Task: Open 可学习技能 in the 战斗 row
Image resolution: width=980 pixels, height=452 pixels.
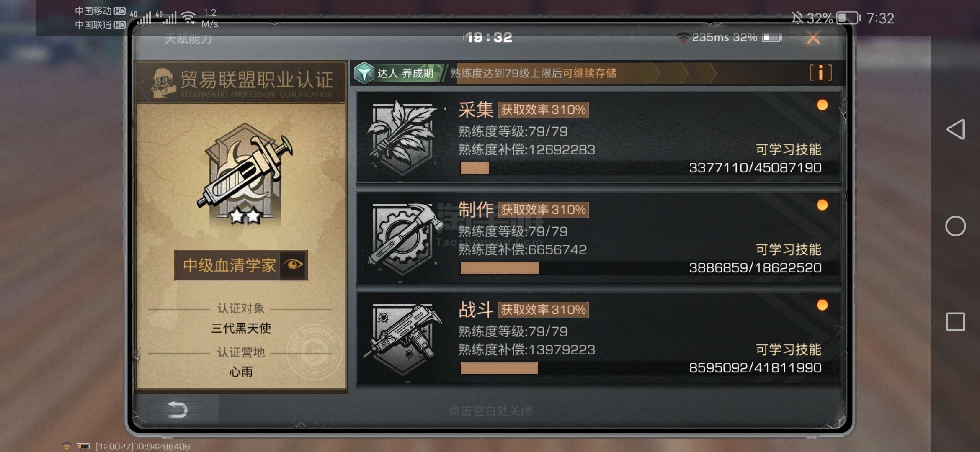Action: pos(788,349)
